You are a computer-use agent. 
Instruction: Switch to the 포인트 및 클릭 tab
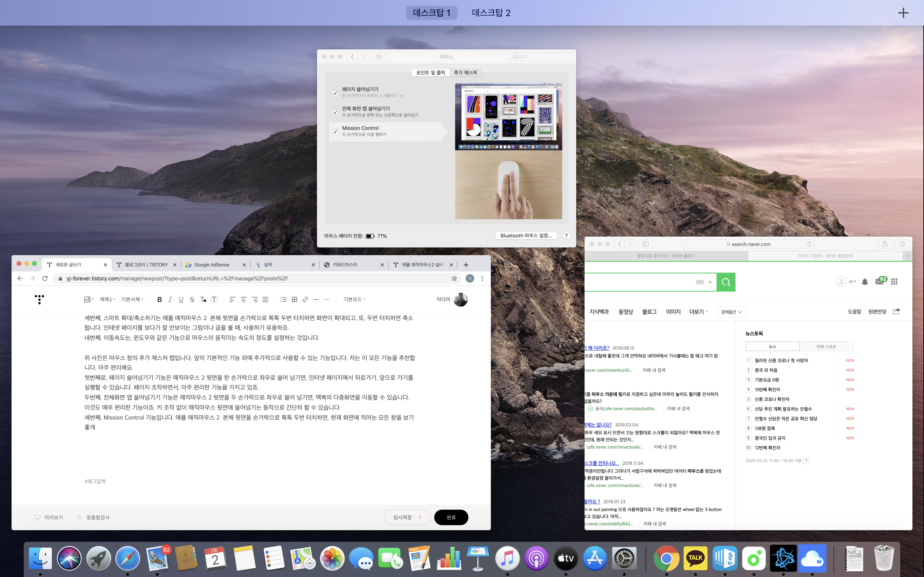430,72
